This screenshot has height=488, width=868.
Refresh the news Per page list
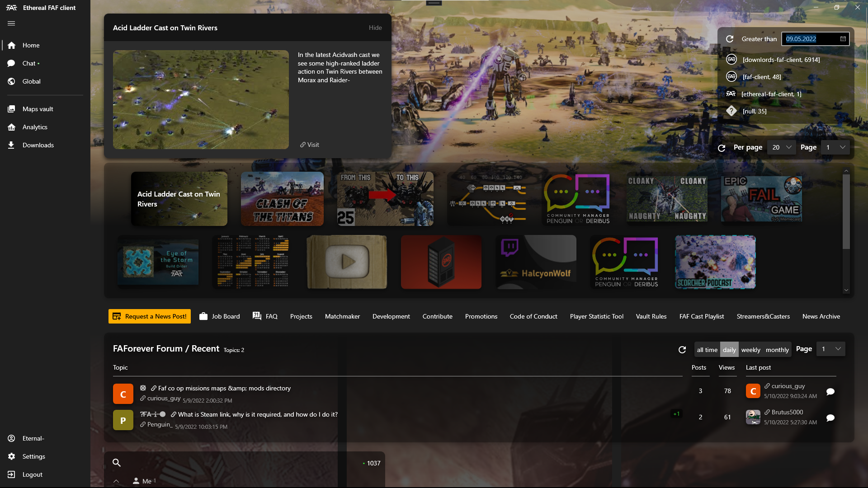pyautogui.click(x=722, y=148)
